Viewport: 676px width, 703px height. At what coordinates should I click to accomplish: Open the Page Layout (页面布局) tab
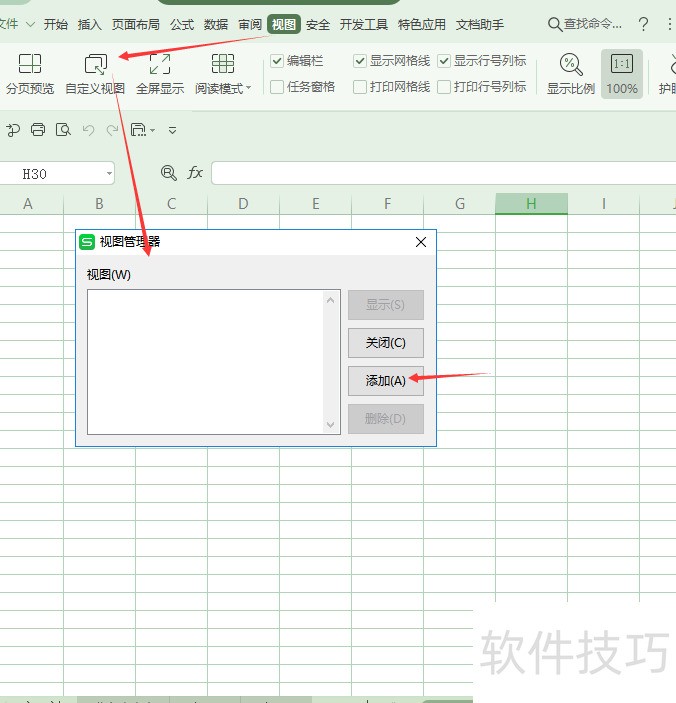point(135,24)
